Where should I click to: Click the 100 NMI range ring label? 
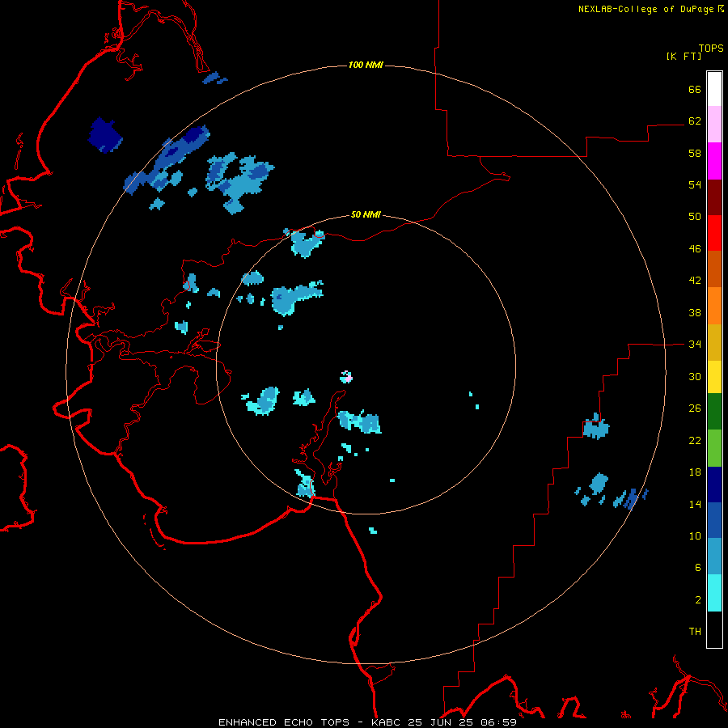point(366,65)
